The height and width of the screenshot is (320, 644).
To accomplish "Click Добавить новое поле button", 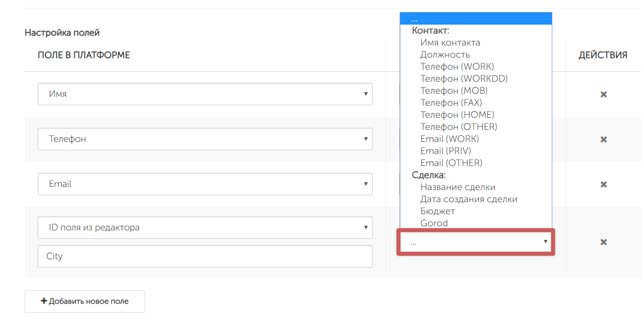I will click(x=85, y=301).
